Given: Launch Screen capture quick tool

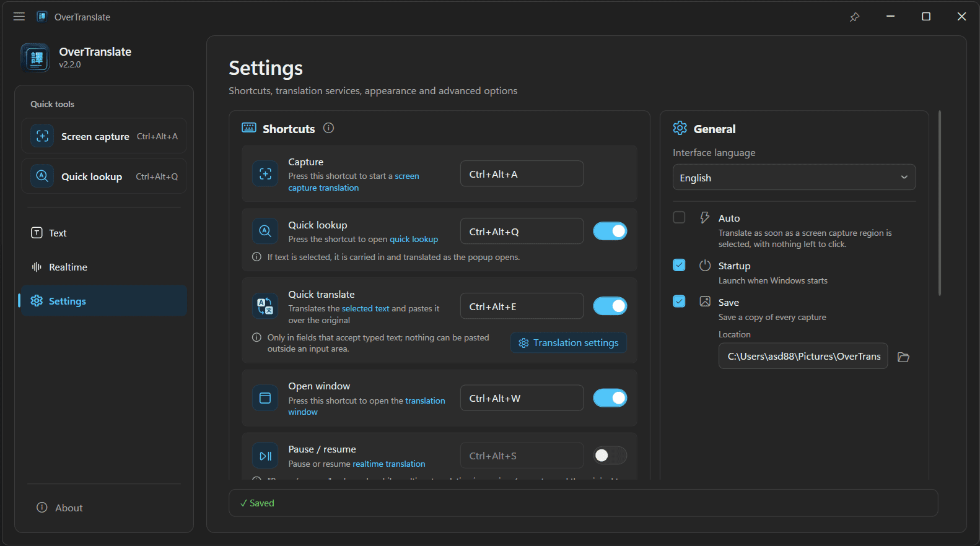Looking at the screenshot, I should pyautogui.click(x=104, y=136).
